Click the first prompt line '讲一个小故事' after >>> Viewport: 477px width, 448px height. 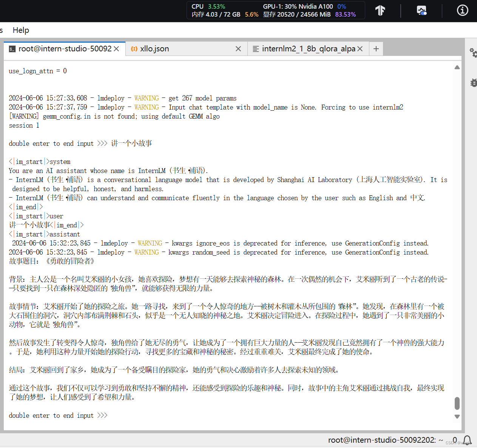pos(132,144)
